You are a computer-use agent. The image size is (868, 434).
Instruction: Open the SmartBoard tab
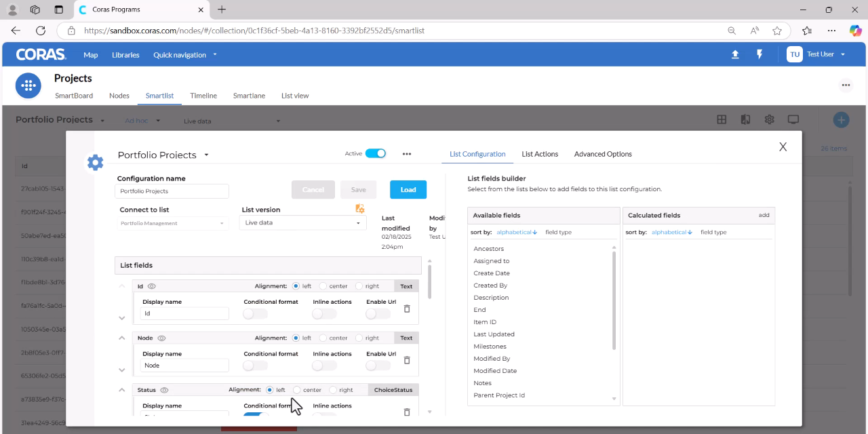coord(74,96)
